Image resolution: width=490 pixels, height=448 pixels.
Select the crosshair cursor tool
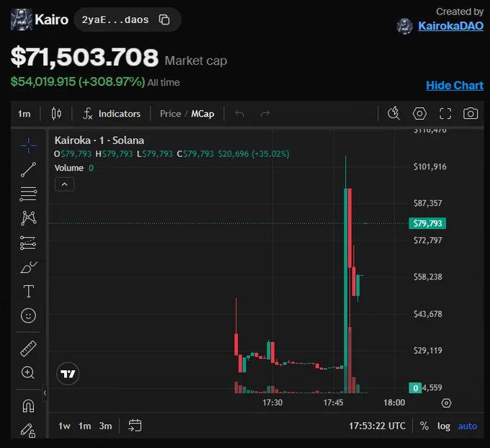[28, 145]
